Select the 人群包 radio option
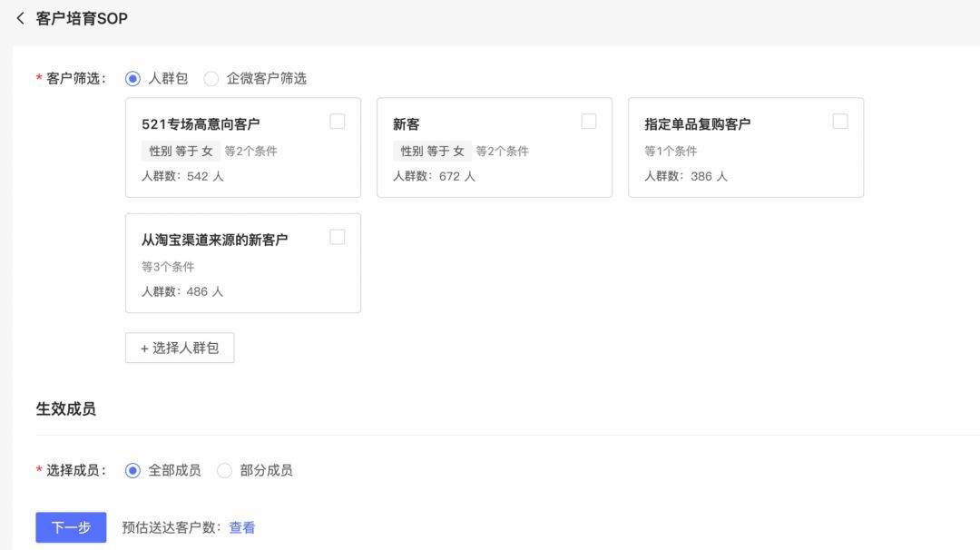Viewport: 980px width, 550px height. tap(133, 79)
